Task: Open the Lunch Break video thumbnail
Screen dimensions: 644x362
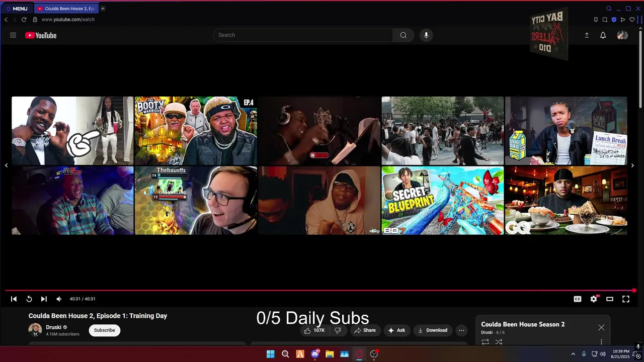Action: (566, 131)
